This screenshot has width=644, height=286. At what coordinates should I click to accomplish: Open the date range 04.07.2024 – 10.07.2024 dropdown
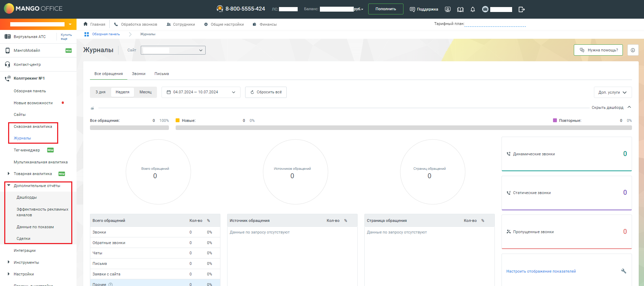click(201, 92)
